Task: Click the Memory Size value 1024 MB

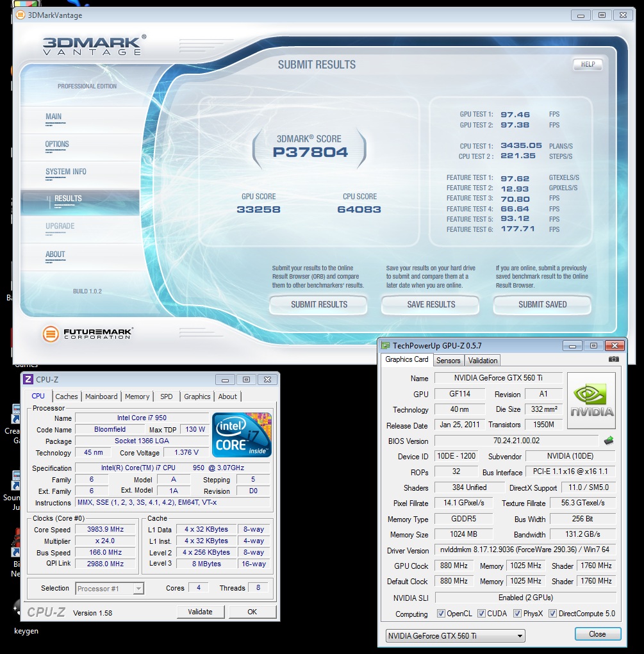Action: click(464, 534)
